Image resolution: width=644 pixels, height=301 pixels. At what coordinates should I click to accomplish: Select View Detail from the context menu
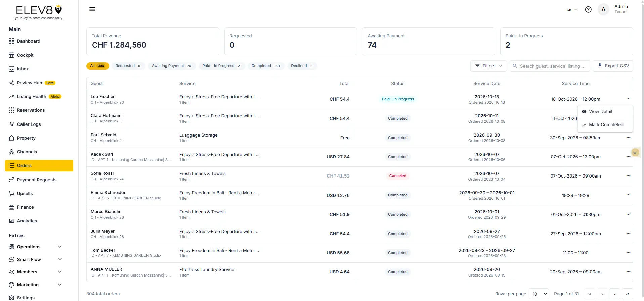[x=605, y=112]
